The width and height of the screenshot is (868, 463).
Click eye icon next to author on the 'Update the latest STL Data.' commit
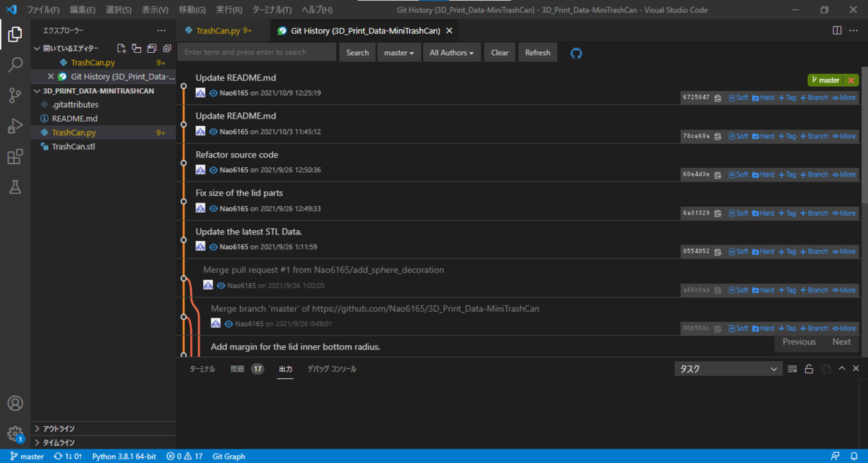[x=213, y=247]
